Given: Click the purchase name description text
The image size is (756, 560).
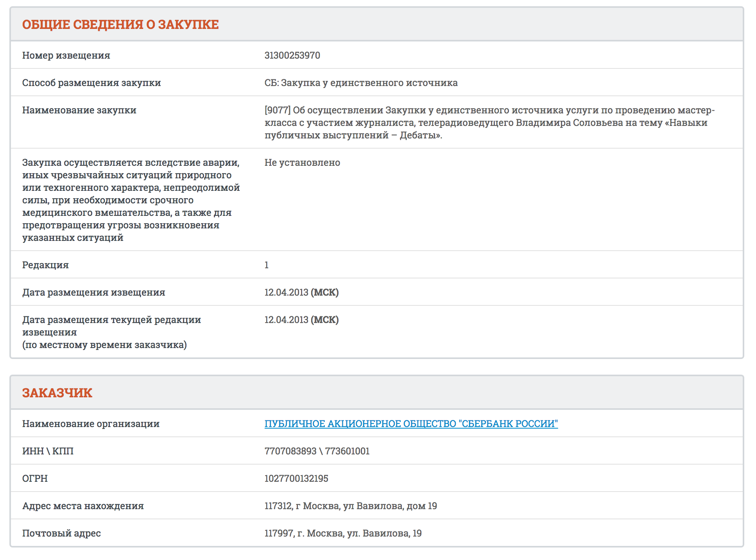Looking at the screenshot, I should (489, 123).
